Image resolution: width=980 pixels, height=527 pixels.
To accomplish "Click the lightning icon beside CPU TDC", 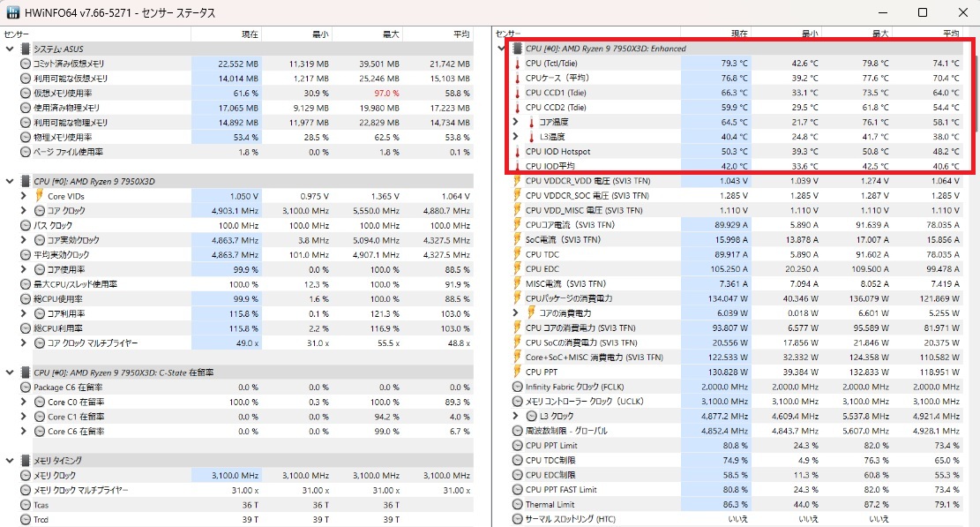I will (x=517, y=254).
